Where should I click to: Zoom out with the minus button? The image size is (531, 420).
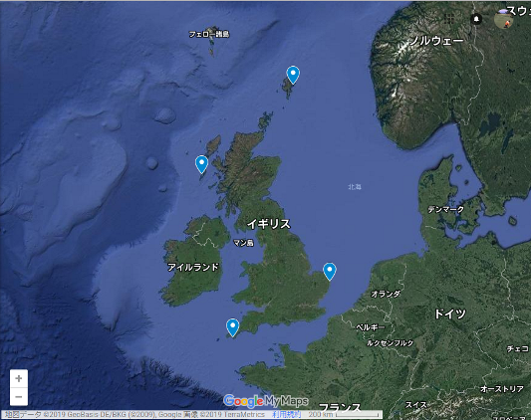click(19, 396)
